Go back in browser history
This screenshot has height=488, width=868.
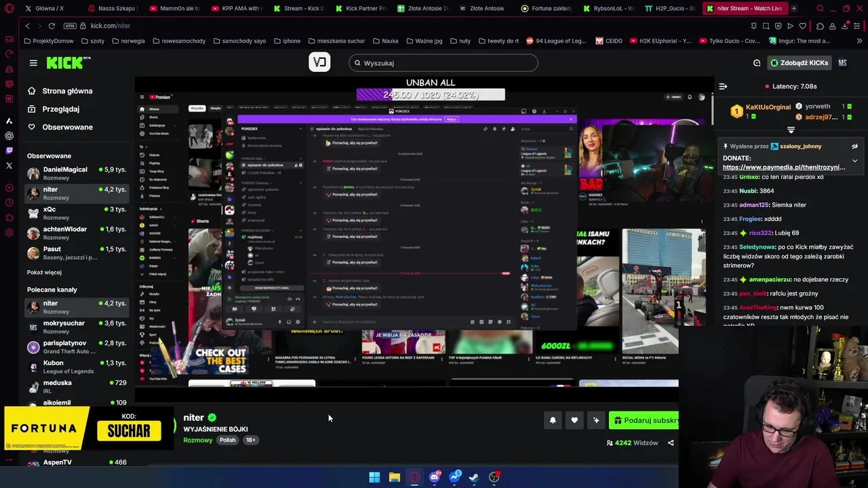[27, 26]
